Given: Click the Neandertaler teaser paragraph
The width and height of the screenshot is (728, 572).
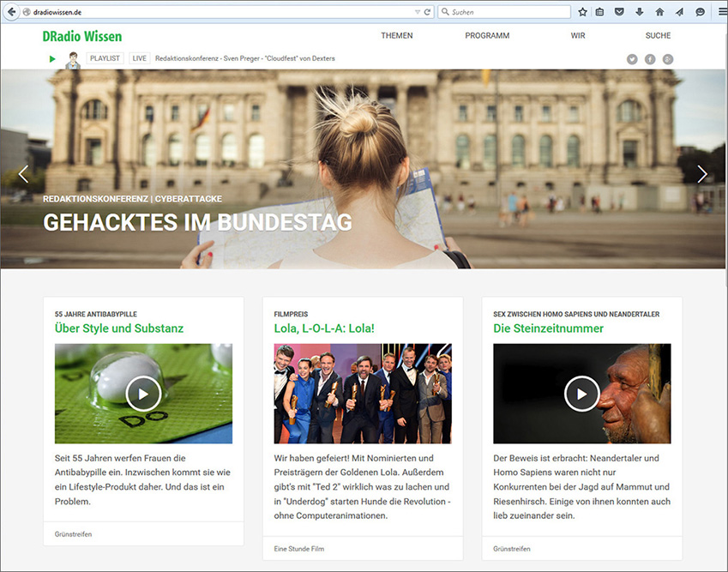Looking at the screenshot, I should pyautogui.click(x=581, y=486).
